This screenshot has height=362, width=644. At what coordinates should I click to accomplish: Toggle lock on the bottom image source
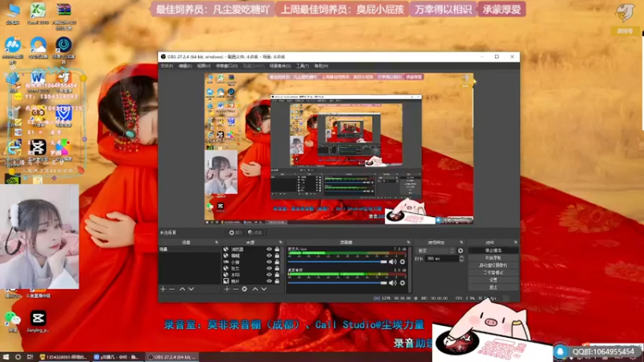[277, 281]
